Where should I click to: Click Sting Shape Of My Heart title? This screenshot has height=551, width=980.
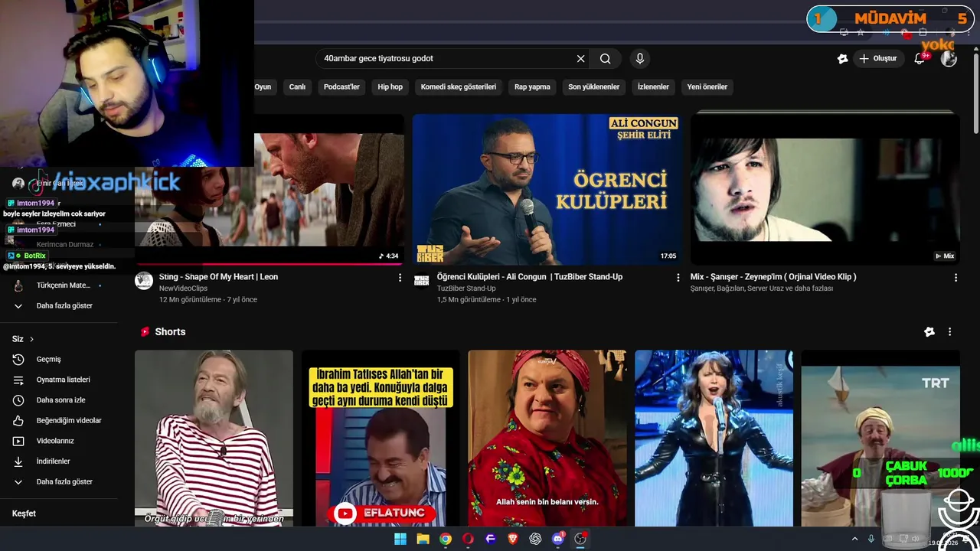(218, 277)
